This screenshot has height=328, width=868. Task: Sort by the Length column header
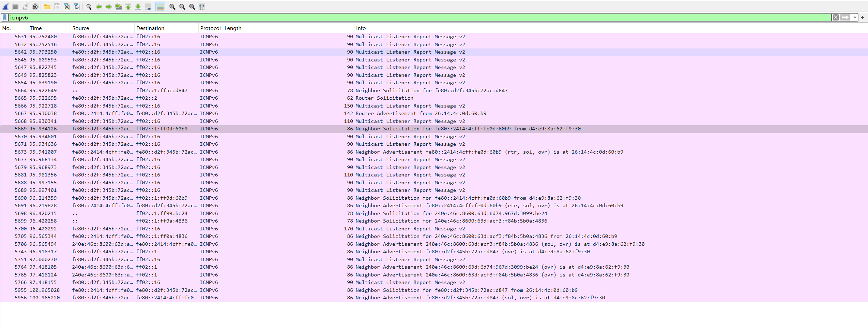pos(288,28)
